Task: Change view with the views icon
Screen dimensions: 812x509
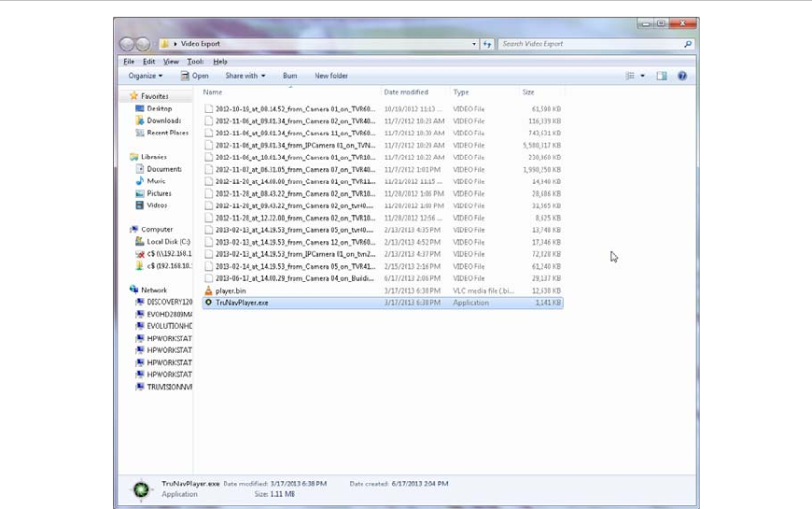Action: (x=630, y=76)
